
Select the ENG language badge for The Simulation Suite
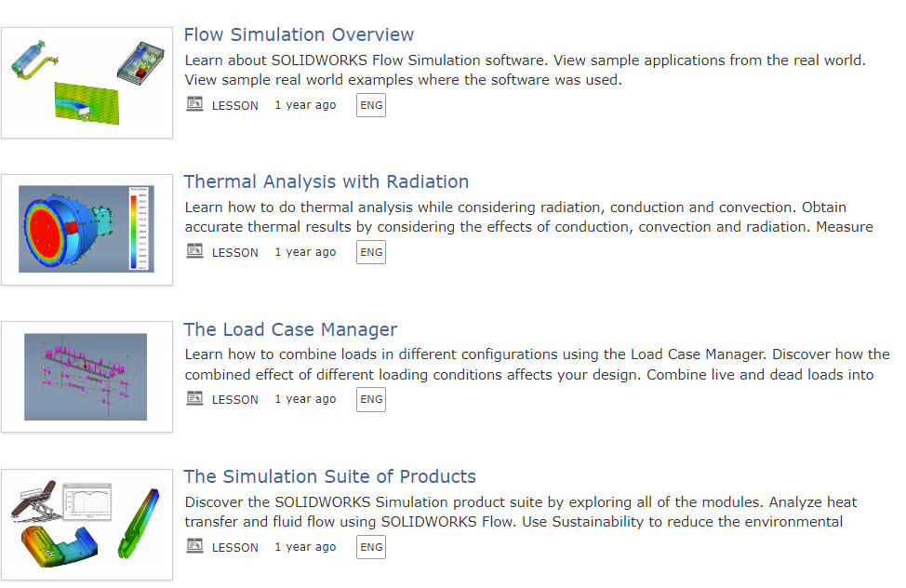(370, 547)
